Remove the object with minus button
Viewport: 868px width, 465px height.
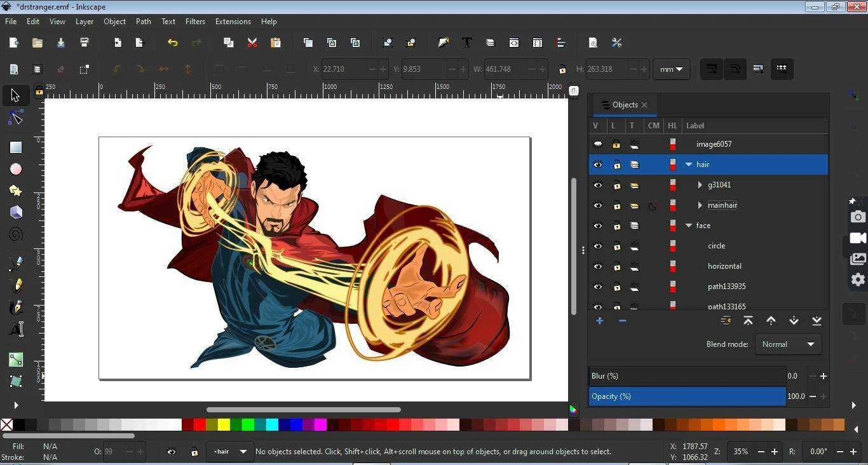[x=622, y=321]
